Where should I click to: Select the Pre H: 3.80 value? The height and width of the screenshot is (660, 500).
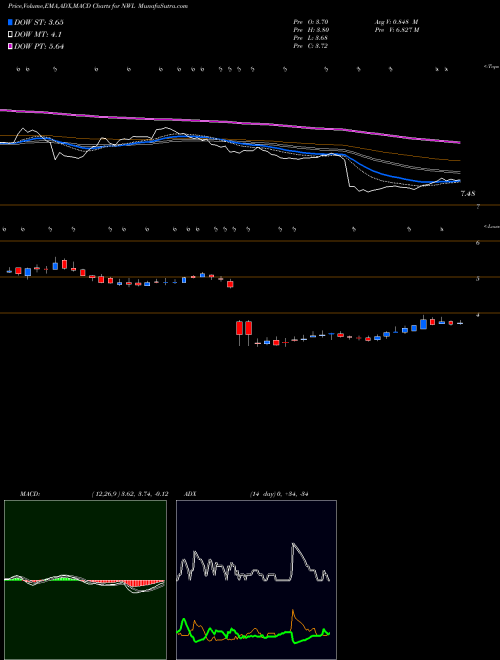click(311, 30)
